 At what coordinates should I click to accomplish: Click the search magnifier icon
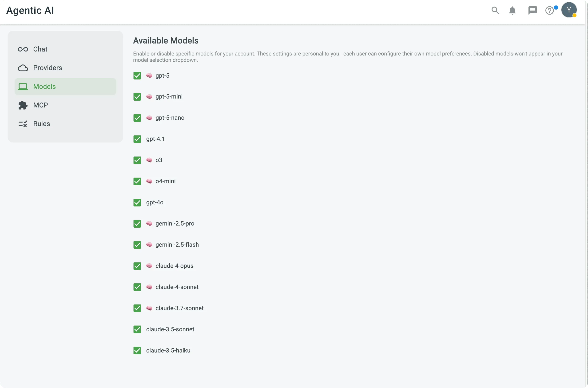tap(495, 10)
